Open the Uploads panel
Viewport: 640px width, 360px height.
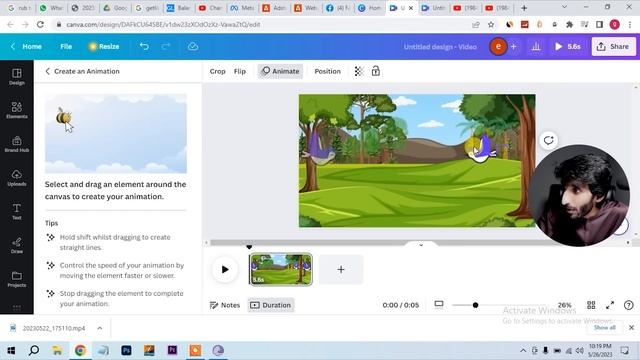pyautogui.click(x=17, y=178)
